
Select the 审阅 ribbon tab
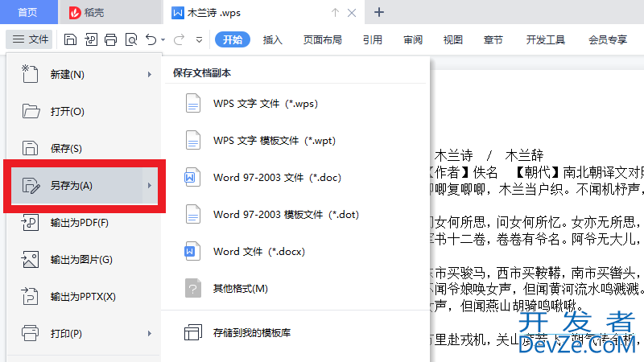pyautogui.click(x=413, y=39)
